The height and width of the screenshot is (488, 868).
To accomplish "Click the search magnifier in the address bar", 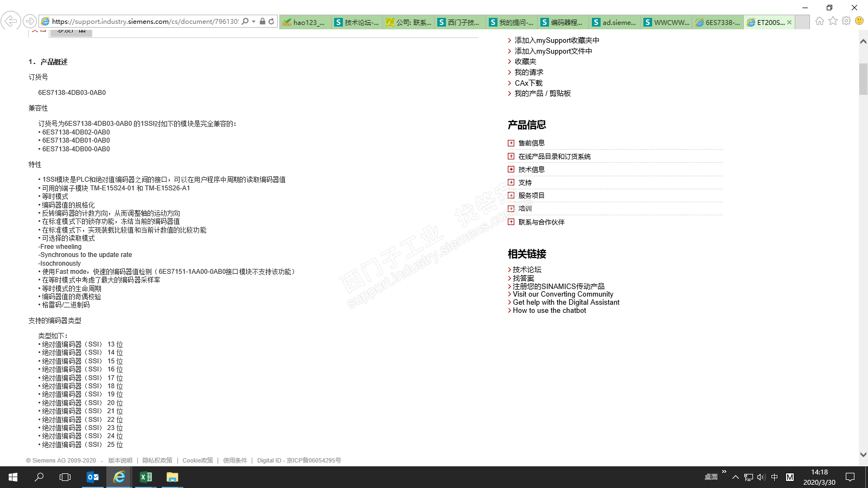I will point(245,21).
